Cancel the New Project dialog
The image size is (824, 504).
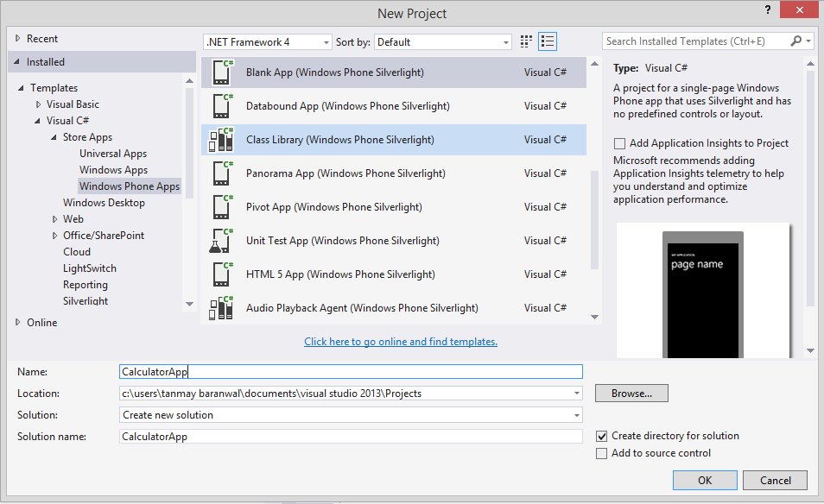(x=775, y=481)
